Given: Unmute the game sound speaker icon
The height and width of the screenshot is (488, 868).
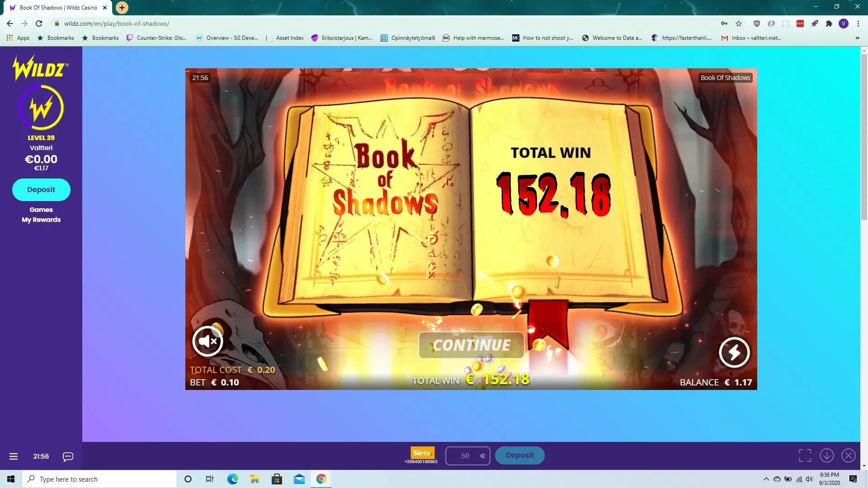Looking at the screenshot, I should [x=208, y=341].
